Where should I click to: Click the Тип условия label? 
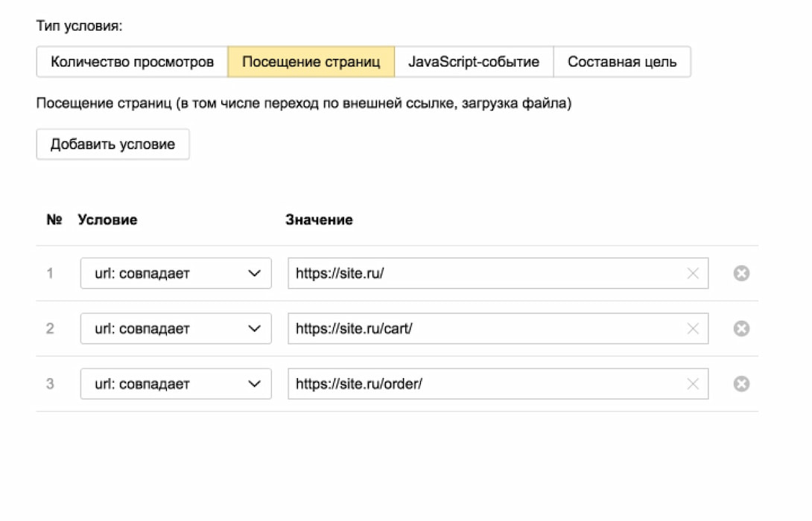tap(79, 26)
